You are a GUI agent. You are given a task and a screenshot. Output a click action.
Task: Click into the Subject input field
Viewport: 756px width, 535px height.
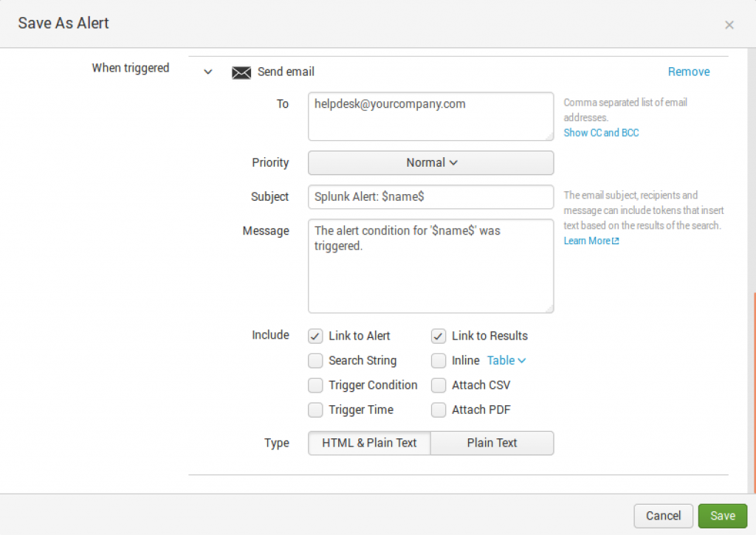tap(430, 197)
